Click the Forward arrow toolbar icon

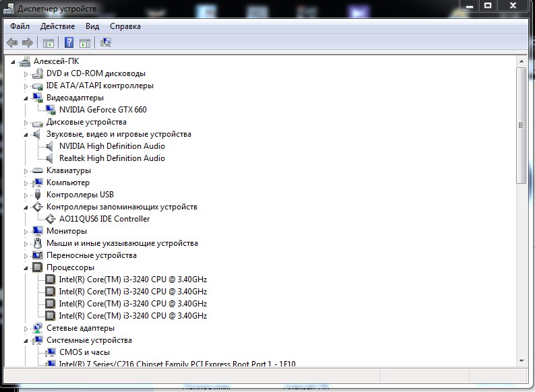(x=28, y=43)
